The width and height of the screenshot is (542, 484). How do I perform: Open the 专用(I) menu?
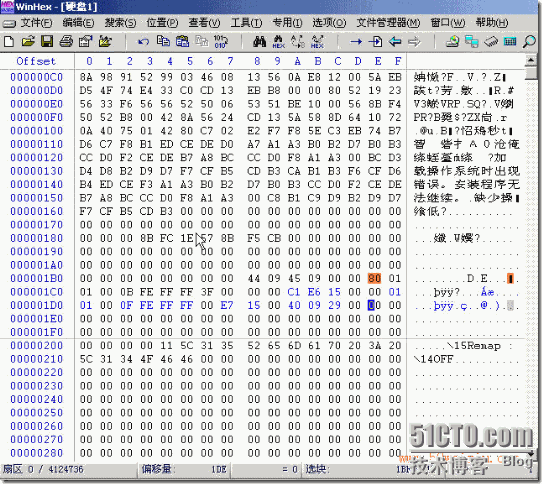pyautogui.click(x=287, y=23)
